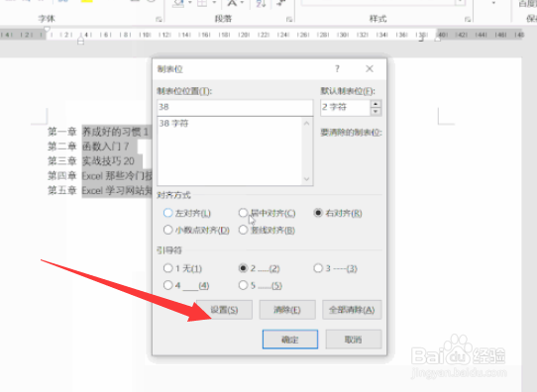This screenshot has height=392, width=537.
Task: Open the styles gallery dropdown arrow in ribbon
Action: 460,2
